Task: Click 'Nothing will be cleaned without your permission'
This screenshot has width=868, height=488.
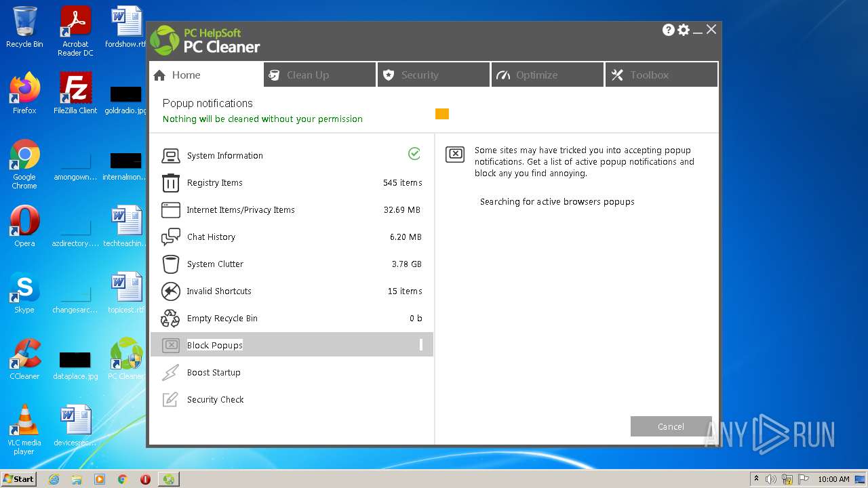Action: [262, 119]
